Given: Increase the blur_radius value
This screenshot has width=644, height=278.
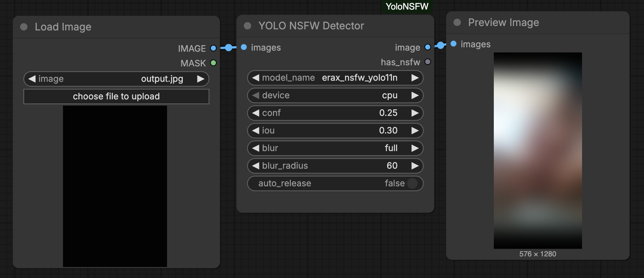Looking at the screenshot, I should [x=415, y=166].
